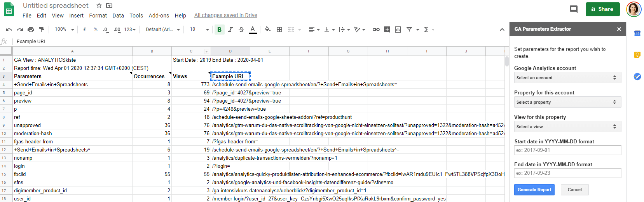Select the Paint format tool
Image resolution: width=644 pixels, height=202 pixels.
[x=42, y=30]
